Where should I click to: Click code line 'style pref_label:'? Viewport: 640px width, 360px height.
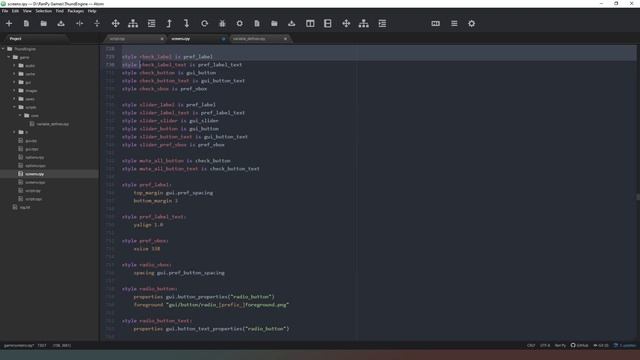[x=147, y=185]
